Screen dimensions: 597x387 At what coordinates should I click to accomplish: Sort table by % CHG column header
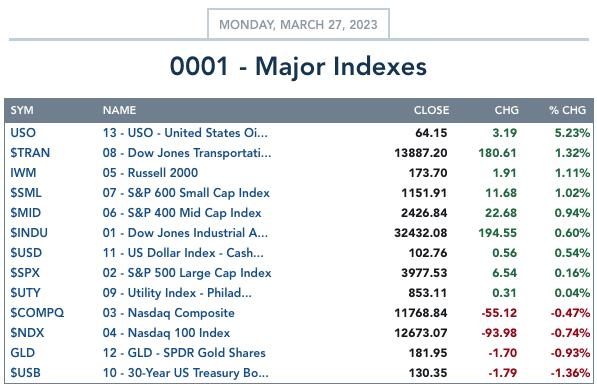click(567, 110)
